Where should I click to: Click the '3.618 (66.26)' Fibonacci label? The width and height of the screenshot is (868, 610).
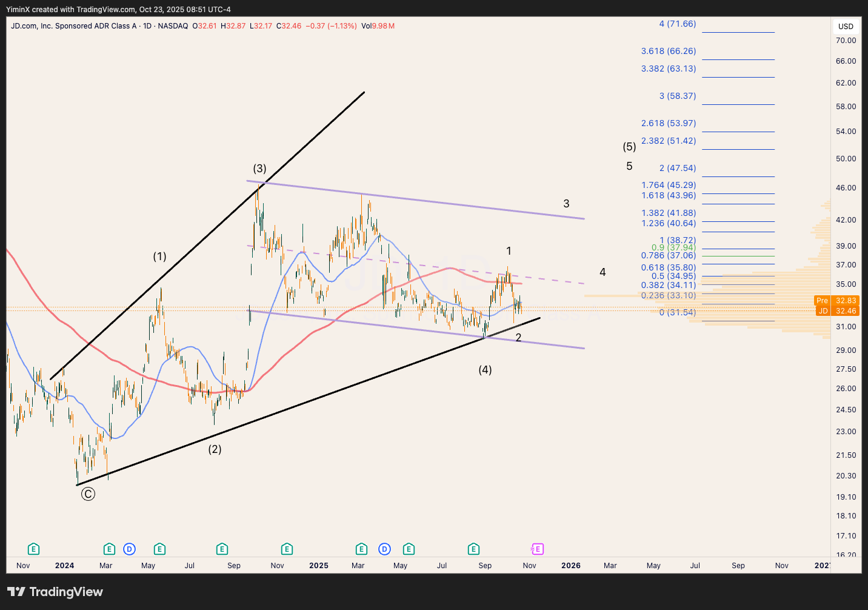(669, 51)
